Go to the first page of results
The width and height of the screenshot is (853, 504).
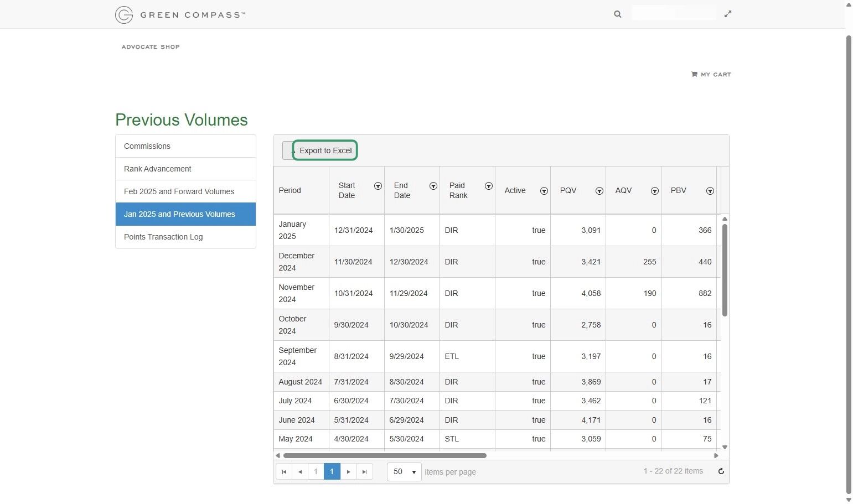point(284,471)
